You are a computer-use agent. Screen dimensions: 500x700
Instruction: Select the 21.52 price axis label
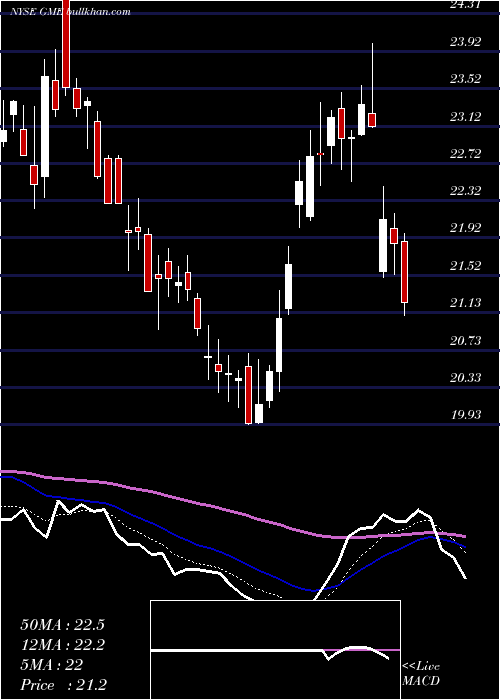[466, 266]
